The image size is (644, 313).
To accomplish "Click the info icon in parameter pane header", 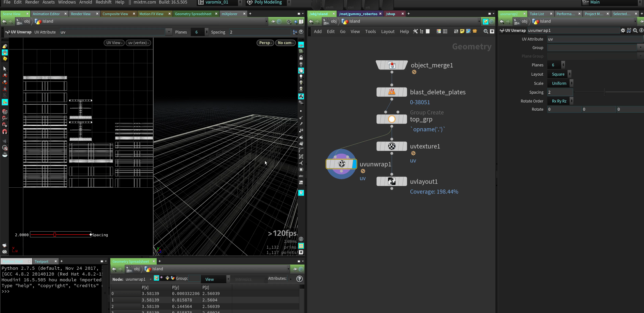I will pos(641,30).
